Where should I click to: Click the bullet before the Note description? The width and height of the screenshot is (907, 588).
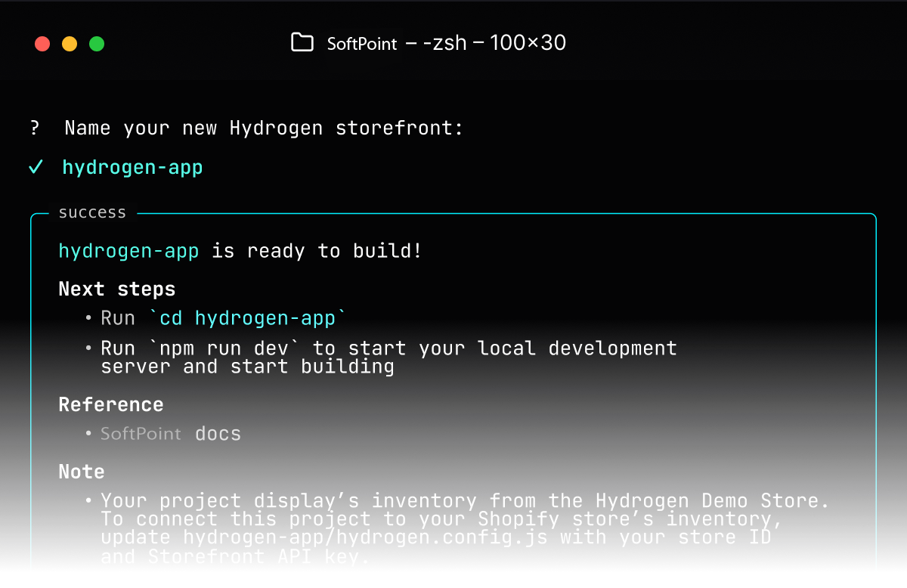(88, 500)
